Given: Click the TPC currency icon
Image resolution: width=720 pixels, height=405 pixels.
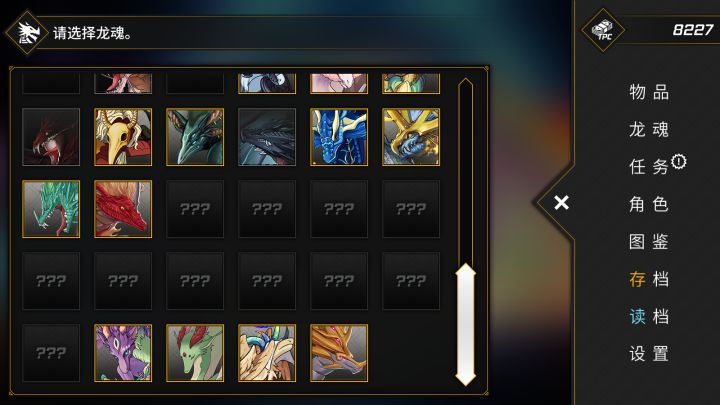Looking at the screenshot, I should [x=602, y=30].
